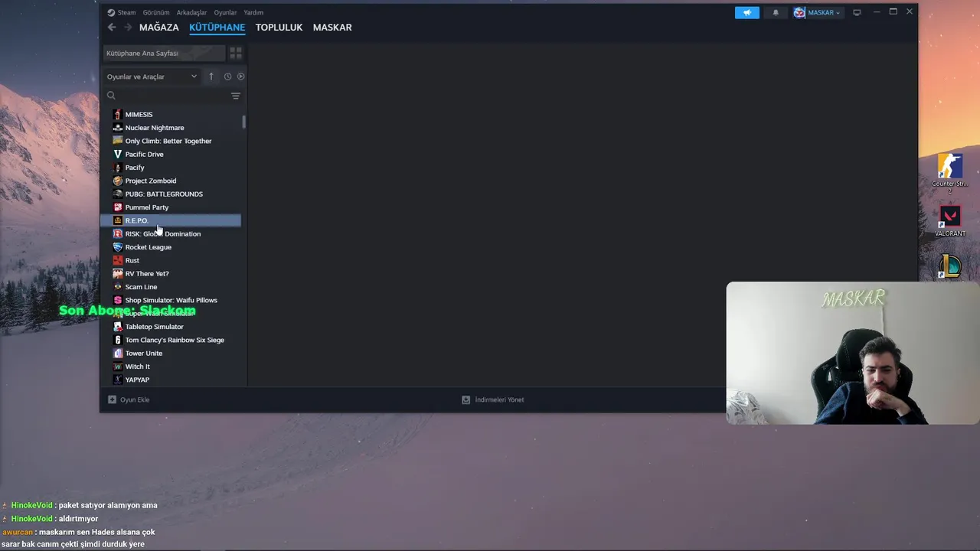The width and height of the screenshot is (980, 551).
Task: Switch to the TOPLULUK tab
Action: (279, 28)
